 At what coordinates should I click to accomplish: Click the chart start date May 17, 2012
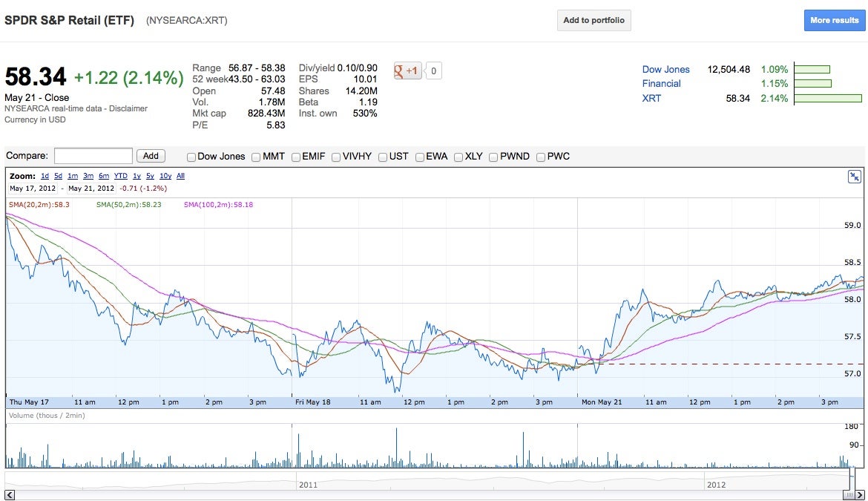[33, 189]
